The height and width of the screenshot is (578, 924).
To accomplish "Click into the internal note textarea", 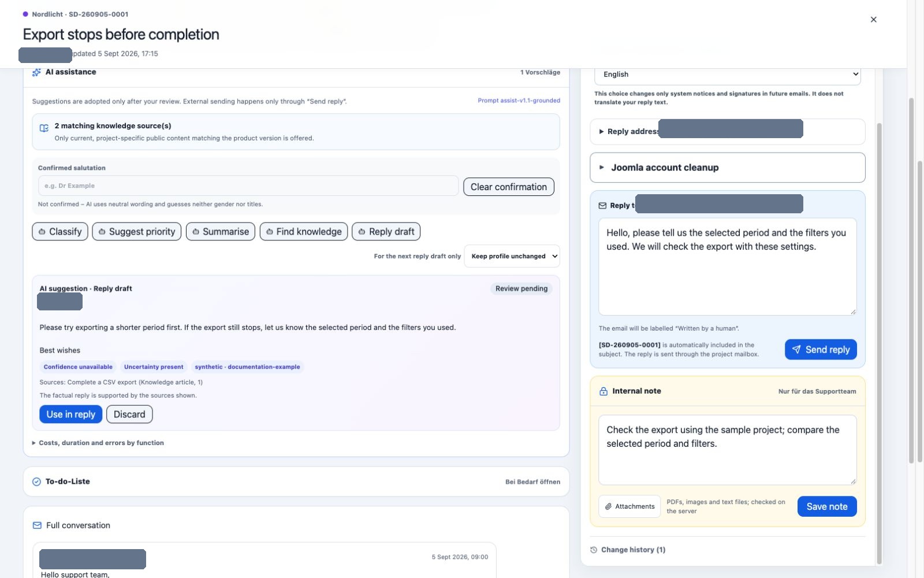I will pos(728,450).
